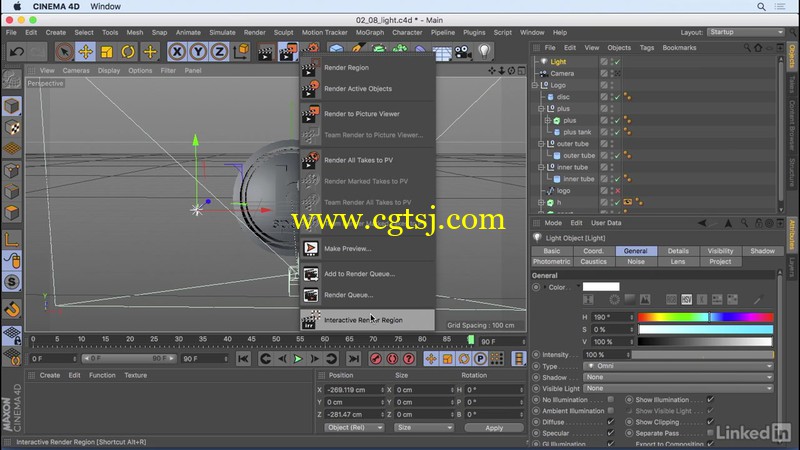Viewport: 800px width, 450px height.
Task: Click the coordinate system cube icon
Action: click(241, 52)
